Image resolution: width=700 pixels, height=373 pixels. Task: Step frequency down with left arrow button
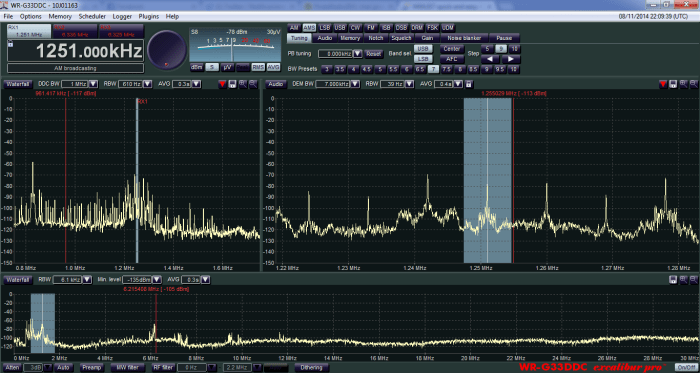coord(490,59)
